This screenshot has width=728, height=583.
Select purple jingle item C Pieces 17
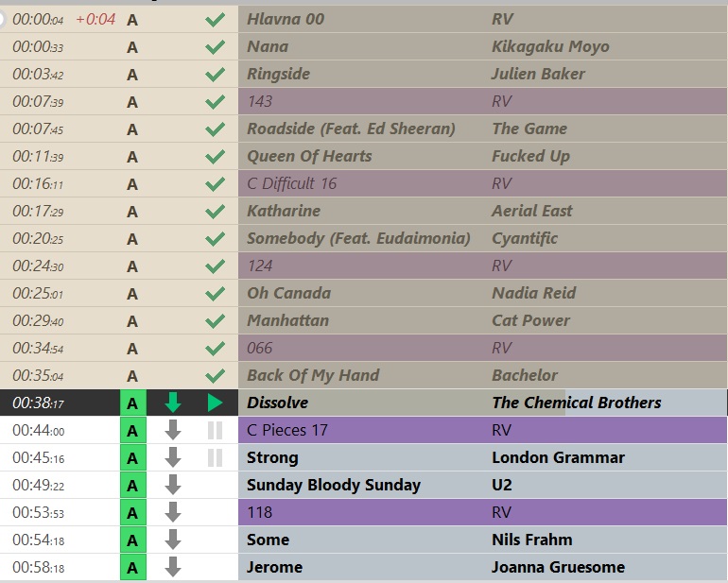(x=482, y=430)
